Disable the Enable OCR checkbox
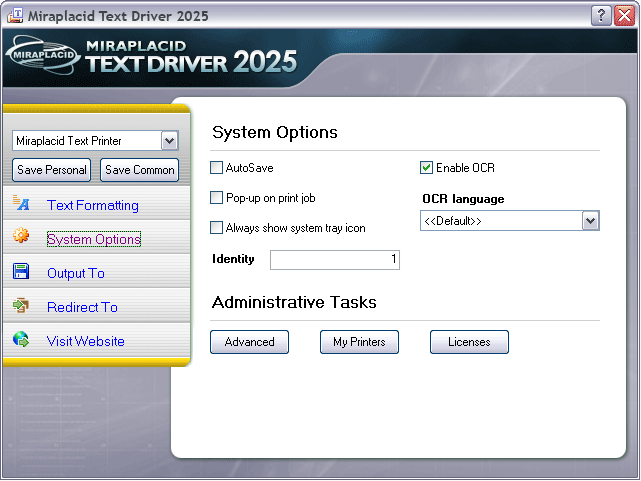The height and width of the screenshot is (481, 641). point(426,168)
